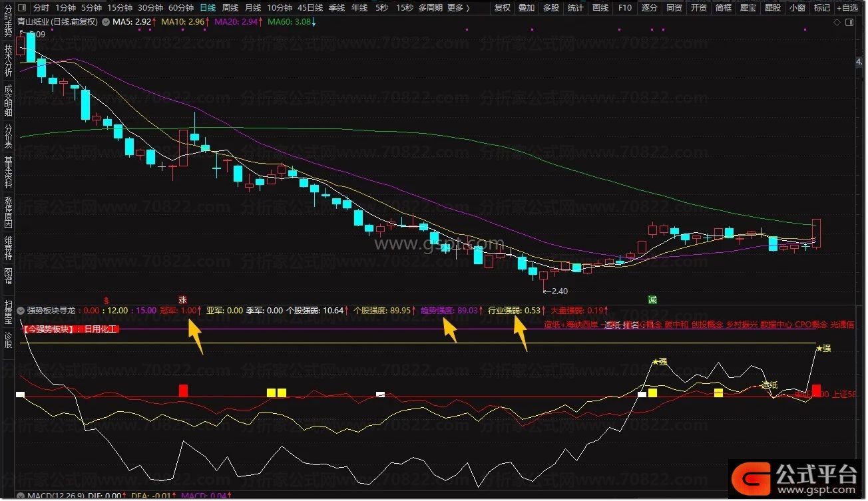Open the F10 company info button
The width and height of the screenshot is (868, 501).
(625, 8)
